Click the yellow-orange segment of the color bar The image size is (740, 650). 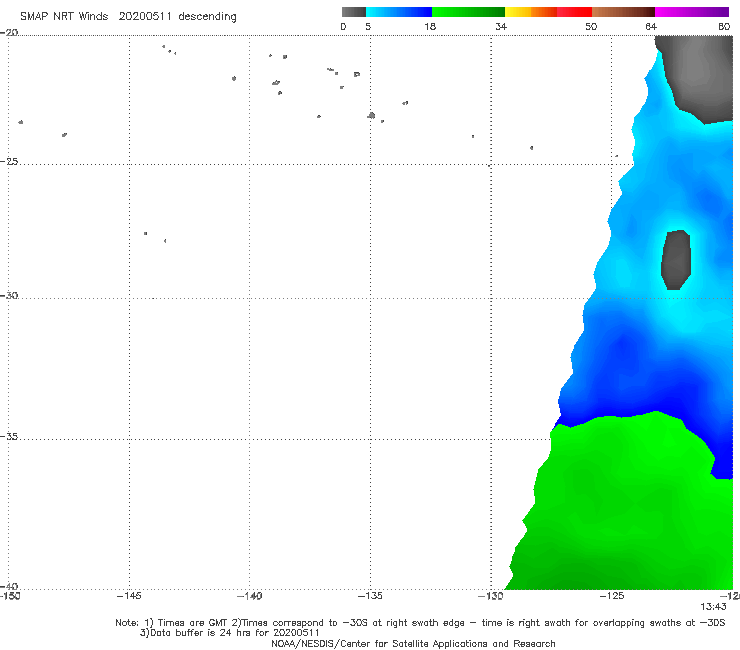click(x=531, y=12)
